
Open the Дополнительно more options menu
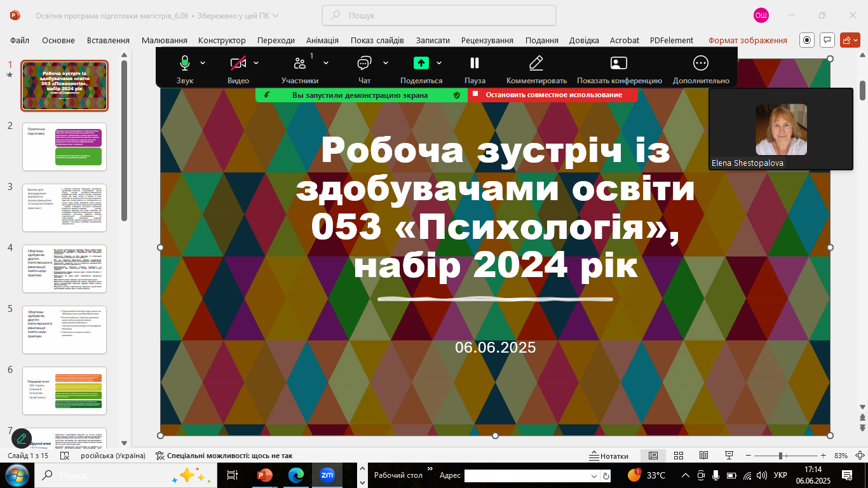(700, 63)
